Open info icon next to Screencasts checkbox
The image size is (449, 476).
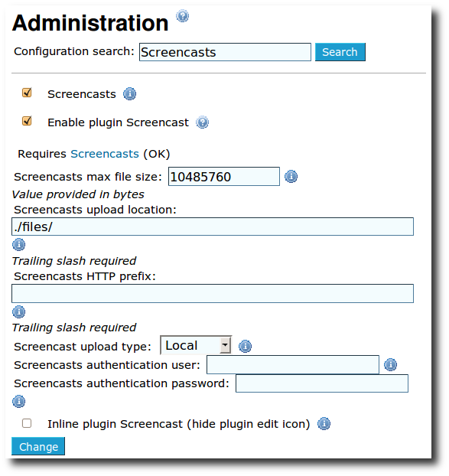click(x=129, y=94)
